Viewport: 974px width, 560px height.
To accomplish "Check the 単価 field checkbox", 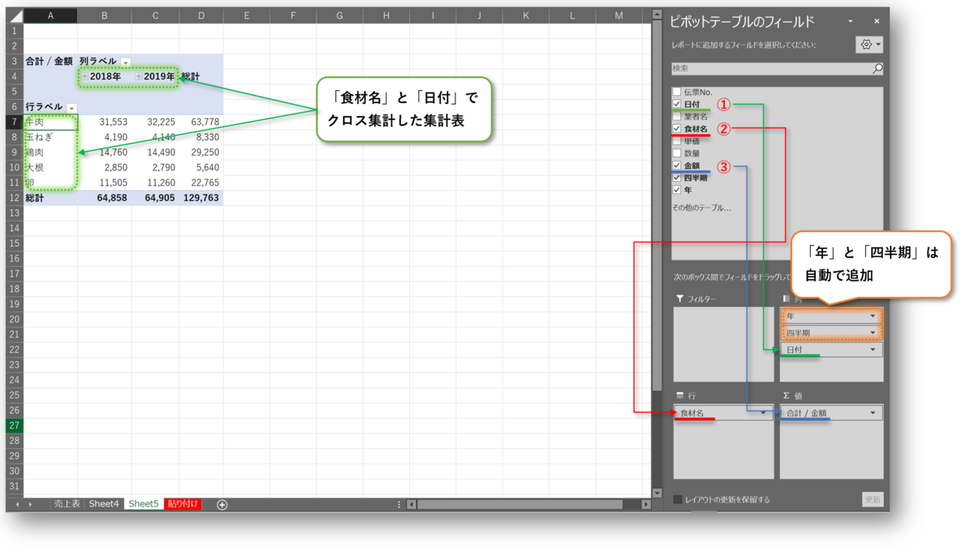I will pyautogui.click(x=676, y=140).
